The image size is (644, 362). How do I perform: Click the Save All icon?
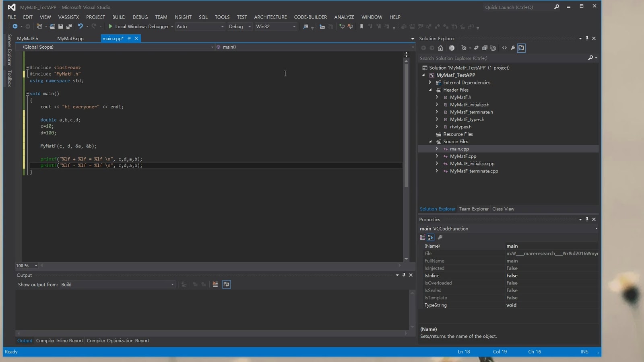69,27
